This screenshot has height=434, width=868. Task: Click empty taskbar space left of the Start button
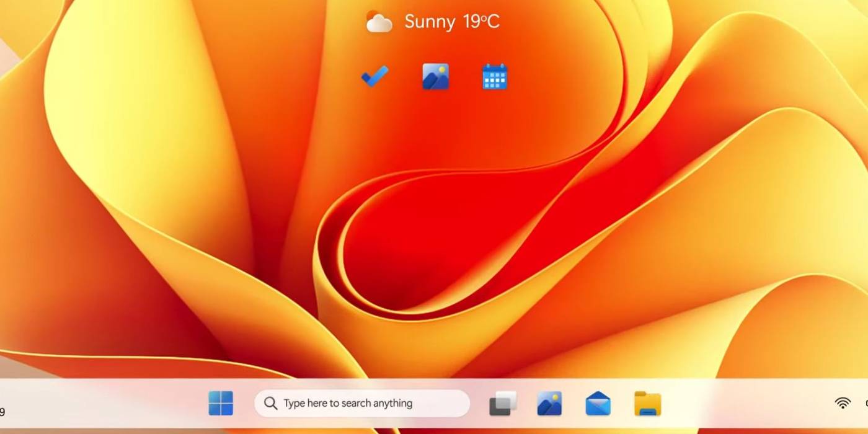pyautogui.click(x=112, y=404)
